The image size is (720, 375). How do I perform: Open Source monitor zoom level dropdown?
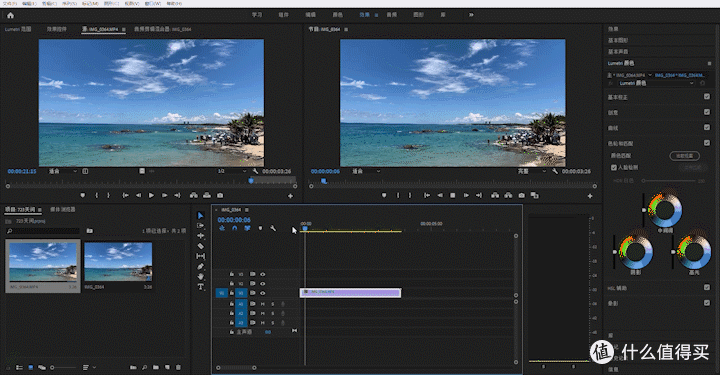pyautogui.click(x=63, y=171)
